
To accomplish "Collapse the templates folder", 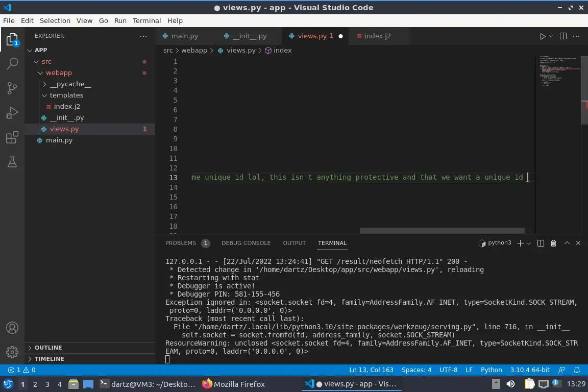I will pyautogui.click(x=90, y=95).
